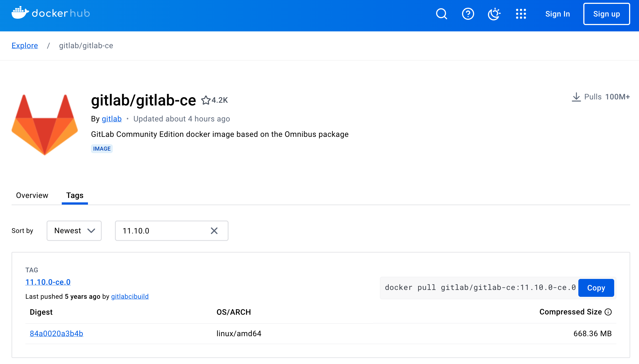Expand the Newest sort dropdown
Viewport: 639px width, 364px height.
(x=74, y=231)
